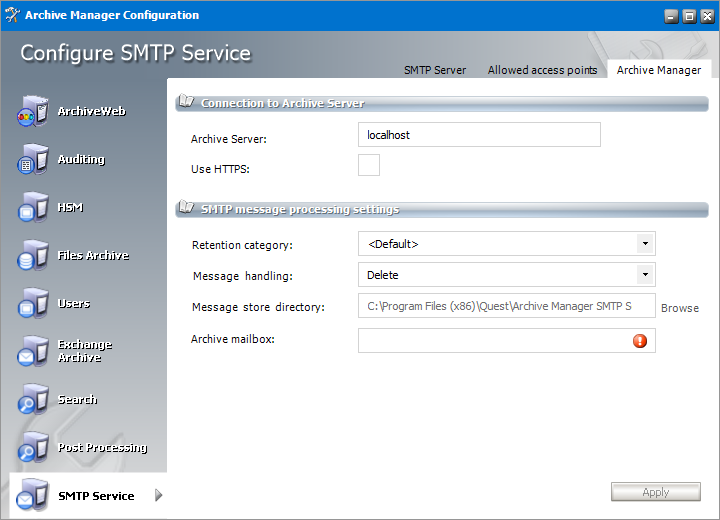Image resolution: width=720 pixels, height=520 pixels.
Task: Open the ArchiveWeb sidebar icon
Action: (x=33, y=112)
